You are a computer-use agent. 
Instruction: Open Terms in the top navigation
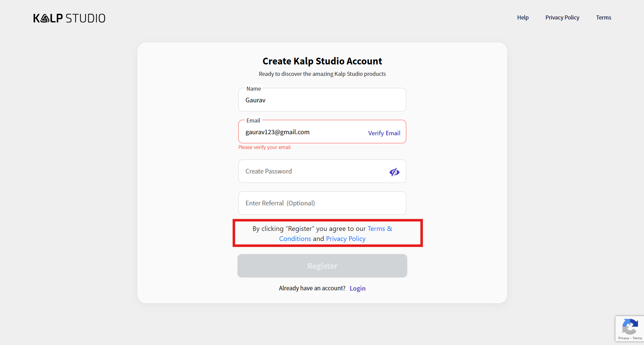(603, 17)
